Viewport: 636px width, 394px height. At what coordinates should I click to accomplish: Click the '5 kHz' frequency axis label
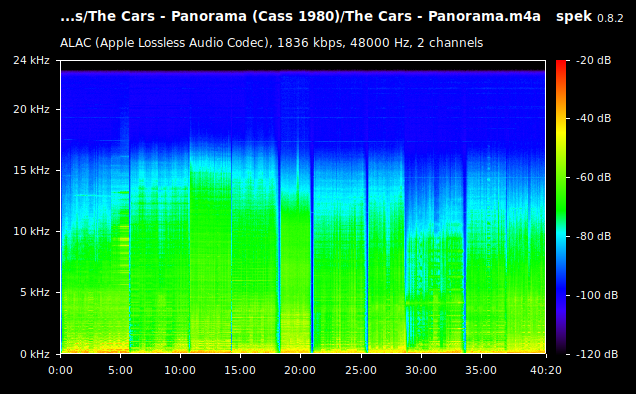click(35, 292)
